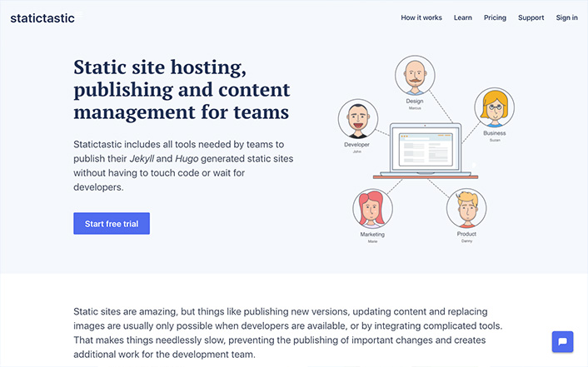This screenshot has width=588, height=367.
Task: Click the Marketing label under Marie's avatar
Action: pos(372,235)
